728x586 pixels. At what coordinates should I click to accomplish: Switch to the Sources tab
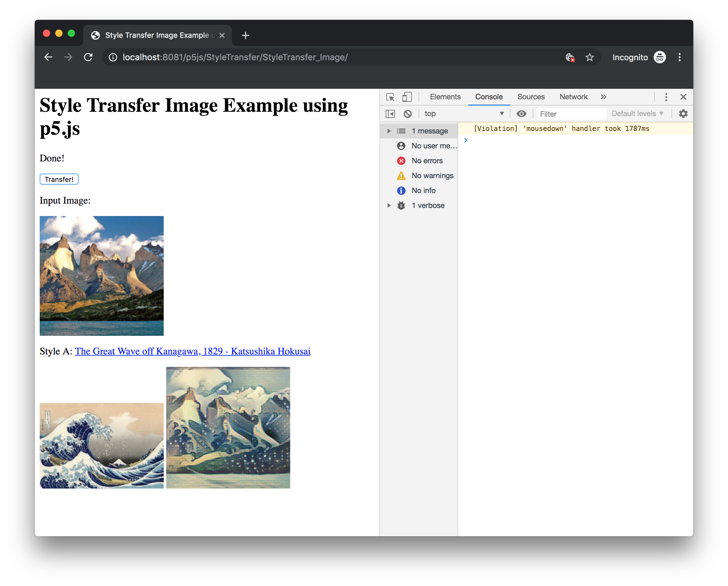[x=531, y=97]
